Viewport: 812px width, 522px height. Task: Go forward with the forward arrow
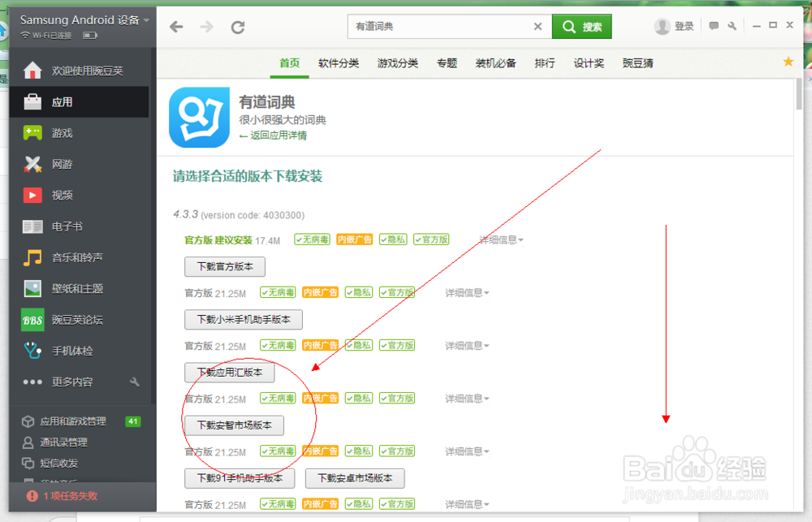pyautogui.click(x=206, y=27)
